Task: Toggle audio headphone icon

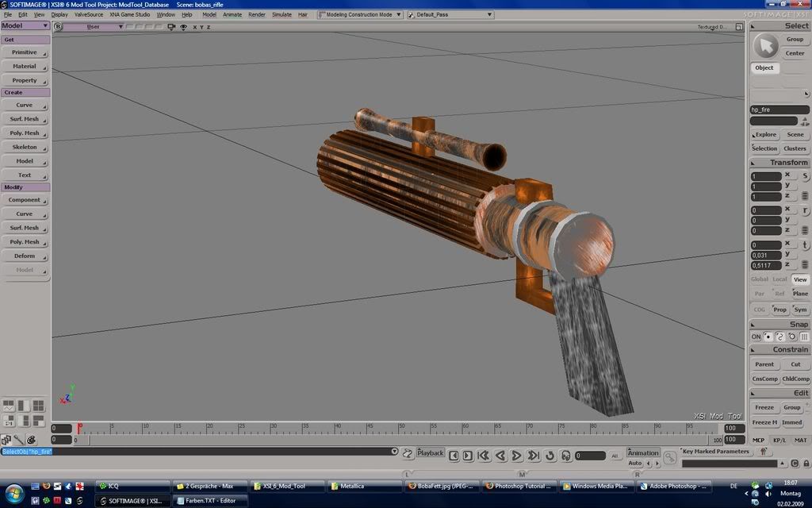Action: click(566, 456)
